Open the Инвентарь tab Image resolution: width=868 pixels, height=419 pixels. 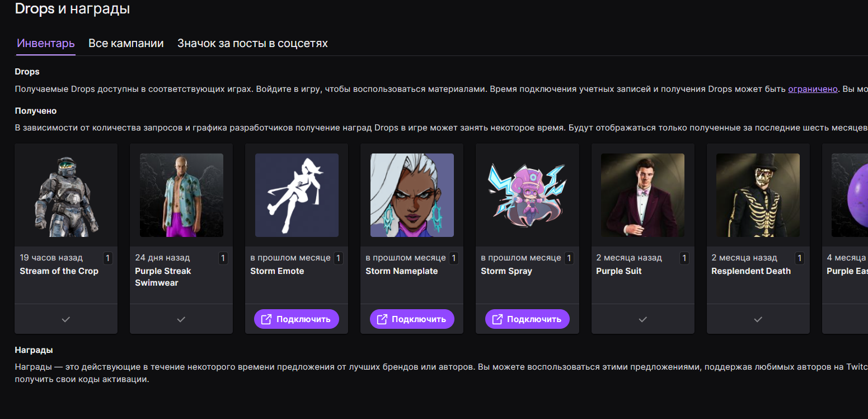coord(46,43)
